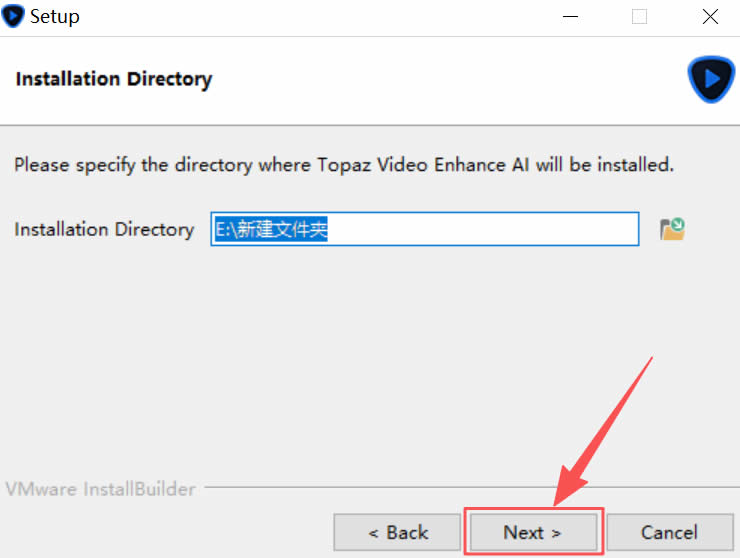
Task: Click the empty title bar area right of Setup
Action: click(300, 17)
